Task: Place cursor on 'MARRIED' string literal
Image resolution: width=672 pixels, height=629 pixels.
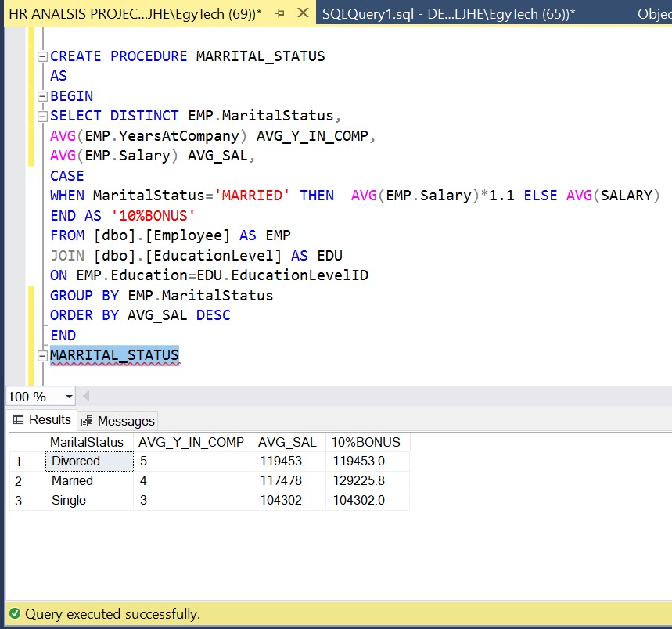Action: coord(252,196)
